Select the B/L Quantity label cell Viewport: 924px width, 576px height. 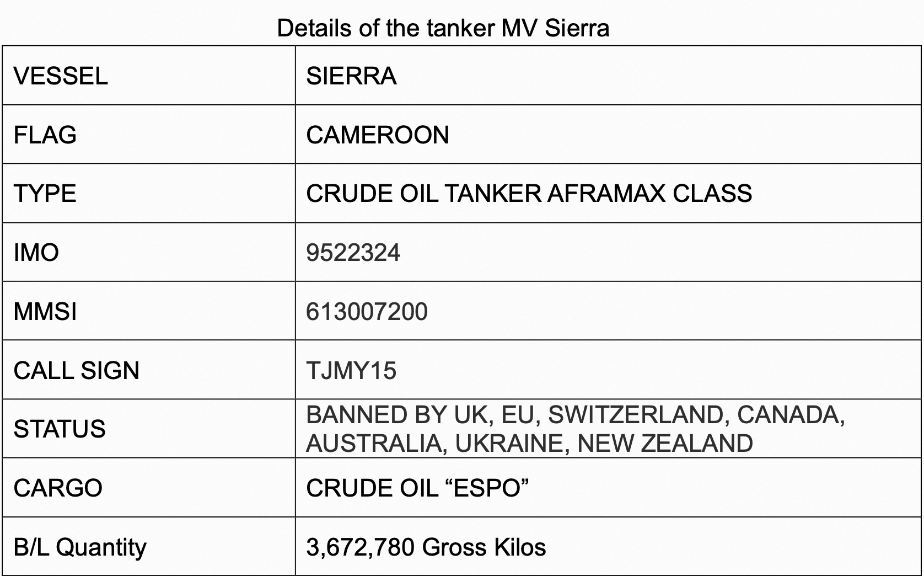click(149, 546)
